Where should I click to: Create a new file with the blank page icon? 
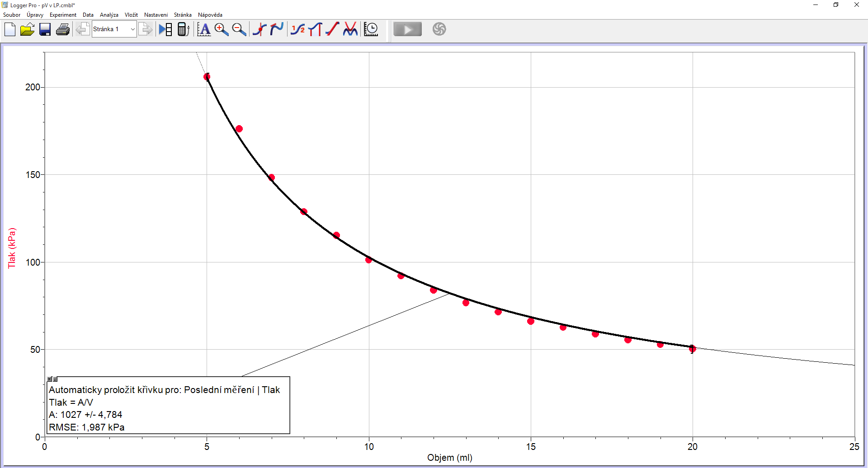click(10, 30)
